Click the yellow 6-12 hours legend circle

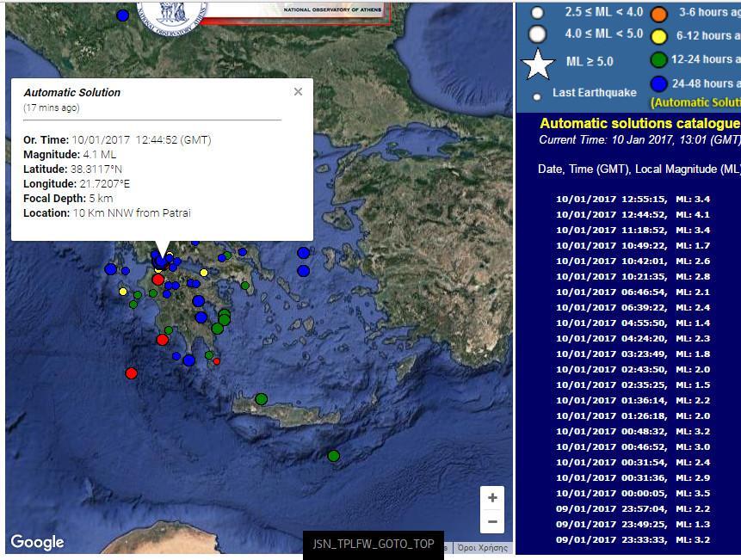tap(658, 36)
